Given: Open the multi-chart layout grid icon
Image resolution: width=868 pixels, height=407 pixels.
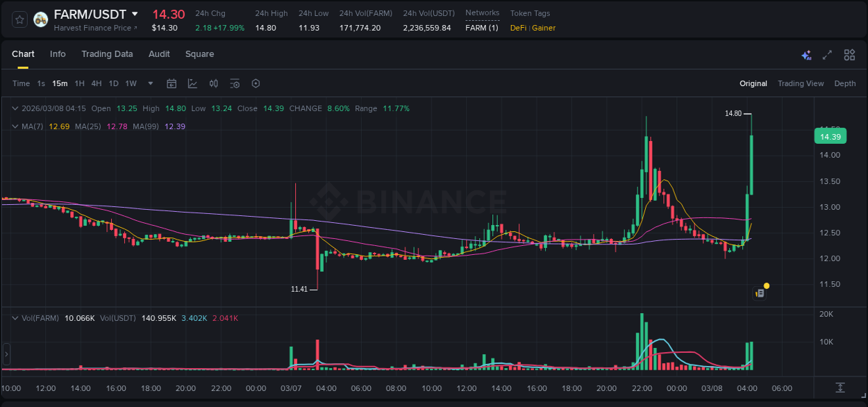Looking at the screenshot, I should point(849,55).
